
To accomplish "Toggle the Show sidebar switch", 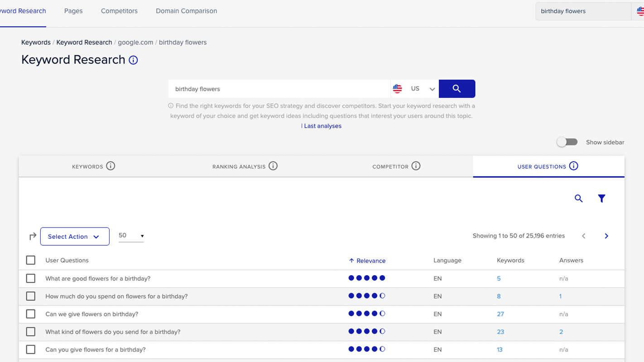I will tap(567, 142).
